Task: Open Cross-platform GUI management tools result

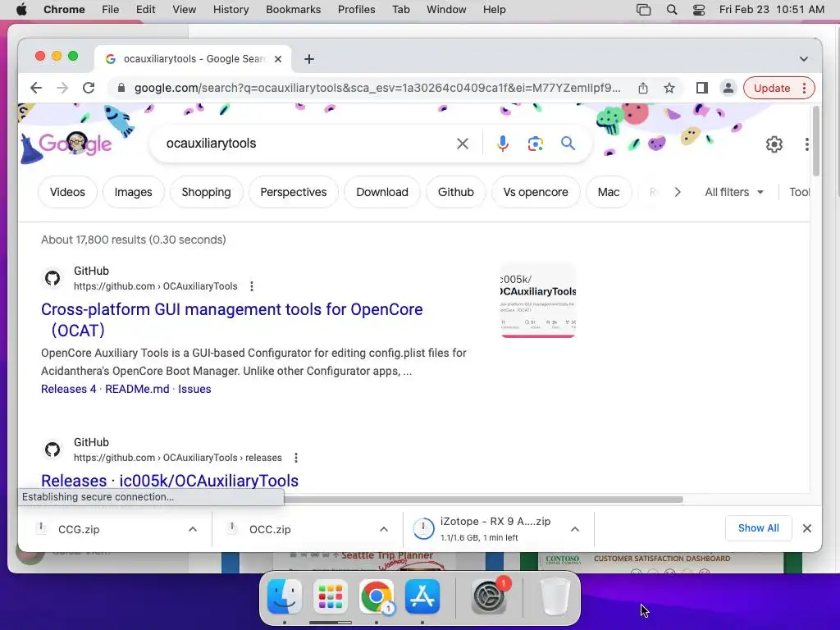Action: (x=232, y=320)
